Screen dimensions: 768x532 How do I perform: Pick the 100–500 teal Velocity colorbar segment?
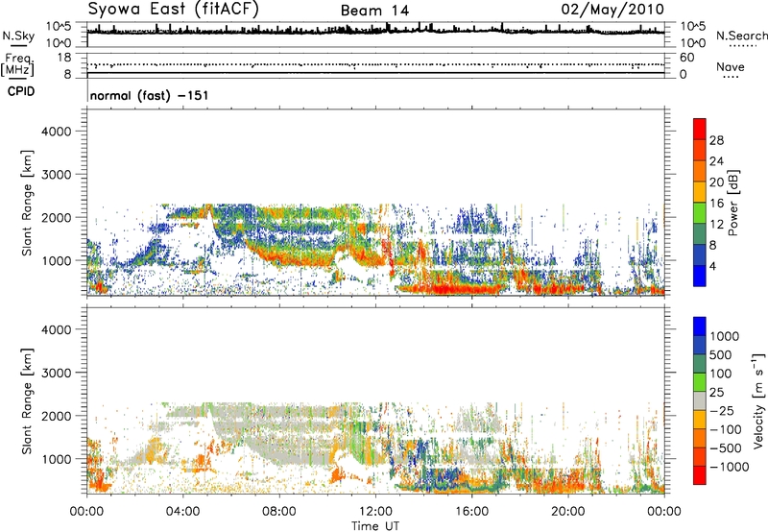(700, 364)
